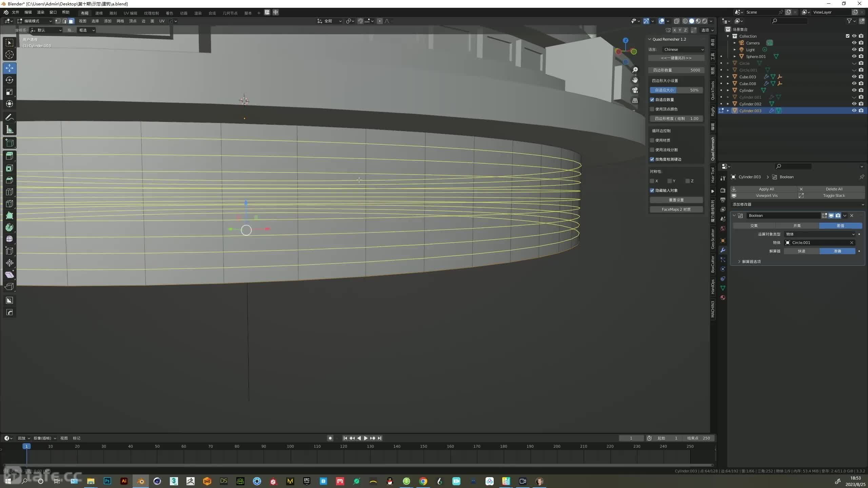Image resolution: width=868 pixels, height=488 pixels.
Task: Click the viewport zoom magnifier icon
Action: click(635, 70)
